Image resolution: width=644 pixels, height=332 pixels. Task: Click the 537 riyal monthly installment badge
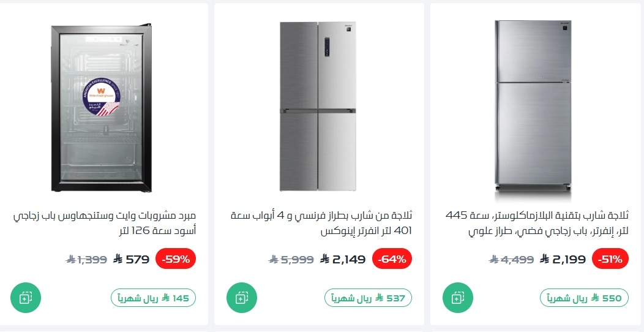point(368,298)
